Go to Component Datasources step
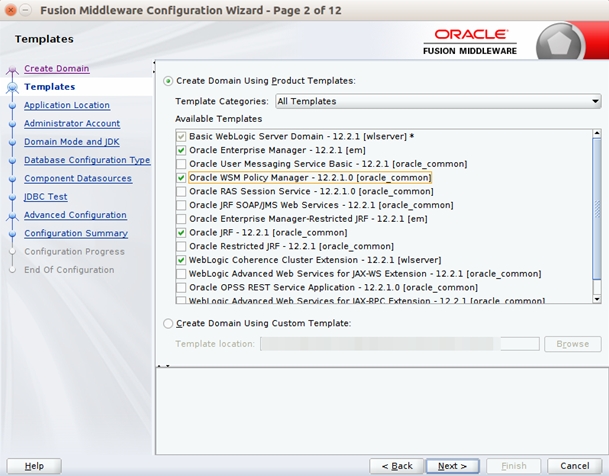Screen dimensions: 609x476 (x=78, y=178)
